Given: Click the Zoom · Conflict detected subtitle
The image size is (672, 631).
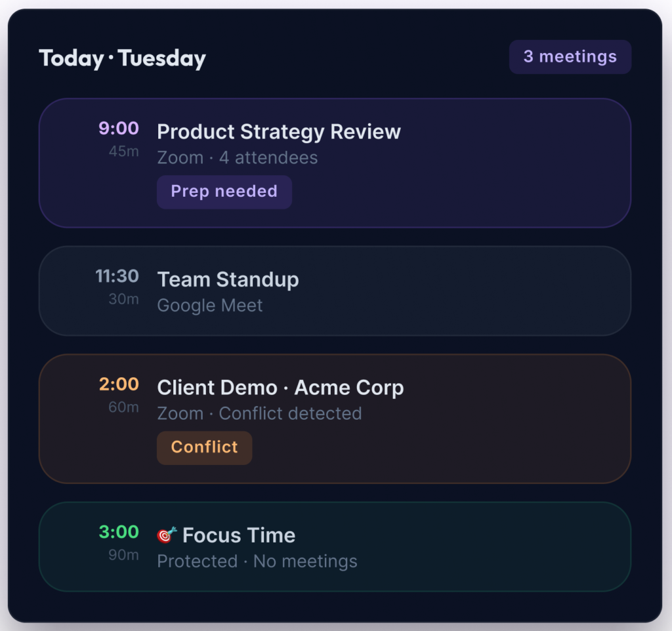Looking at the screenshot, I should pos(259,414).
